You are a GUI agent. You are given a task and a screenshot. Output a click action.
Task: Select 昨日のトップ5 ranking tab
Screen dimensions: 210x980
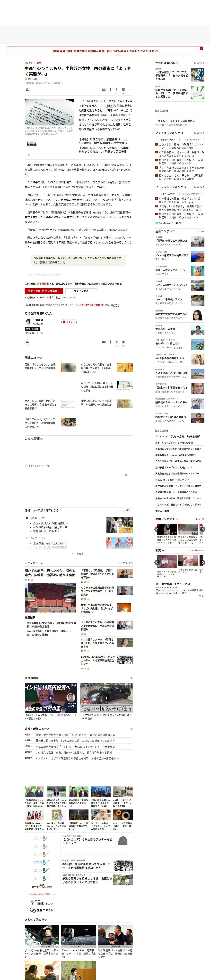click(x=192, y=140)
